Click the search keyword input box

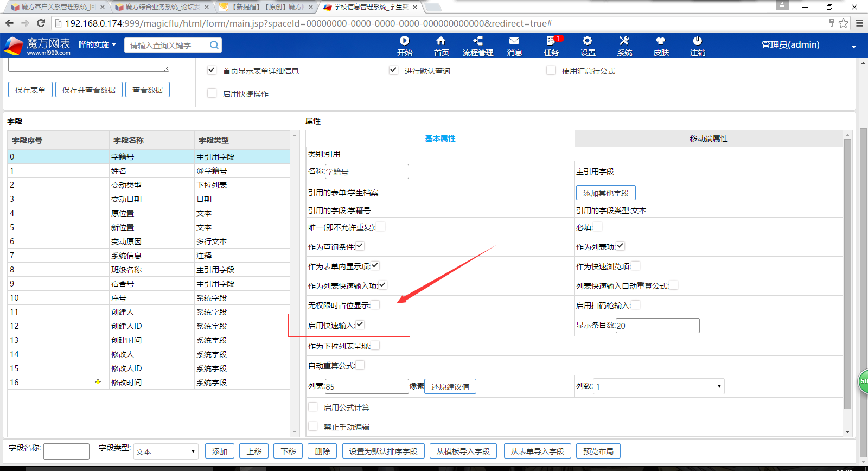[166, 45]
